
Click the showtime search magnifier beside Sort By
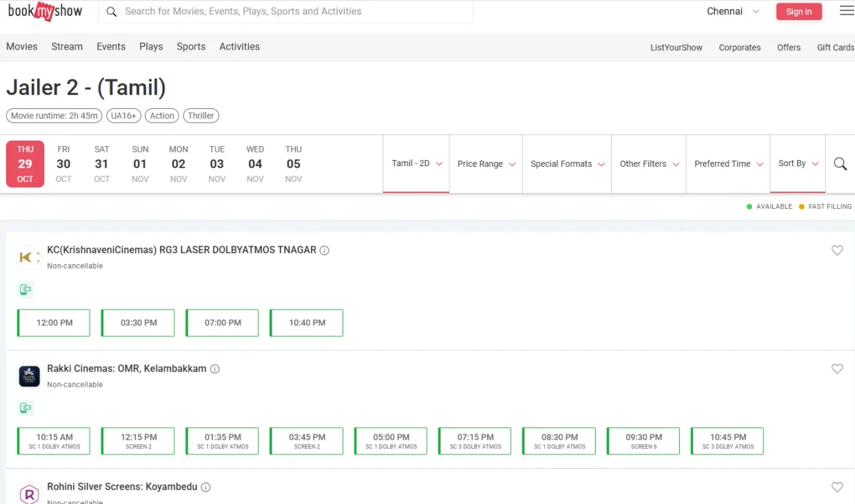tap(841, 164)
